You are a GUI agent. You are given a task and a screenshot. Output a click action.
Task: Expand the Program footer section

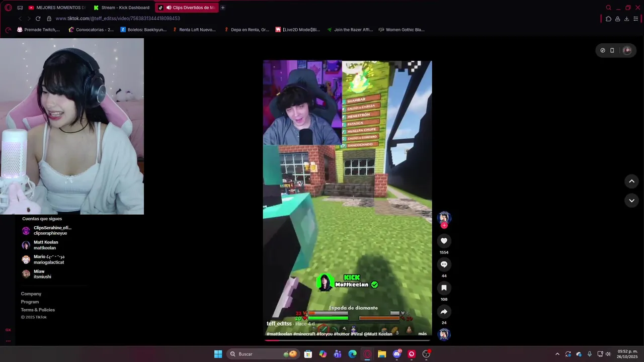pos(30,302)
